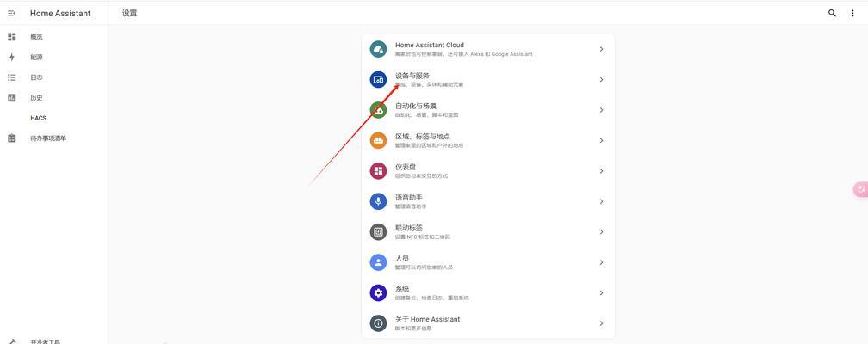Screen dimensions: 868x344
Task: Click 组织您与家交互的方式 description text
Action: [421, 176]
